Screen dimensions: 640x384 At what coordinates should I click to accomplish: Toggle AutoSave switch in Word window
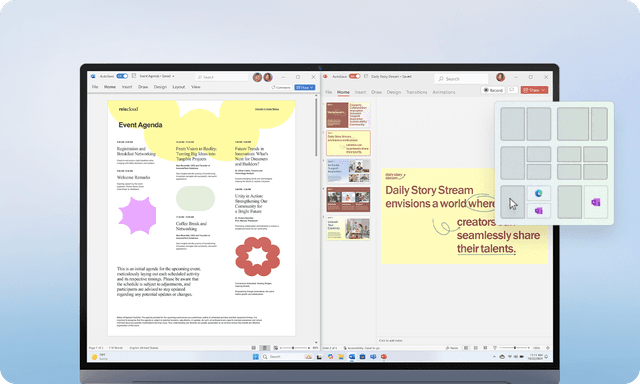tap(122, 76)
